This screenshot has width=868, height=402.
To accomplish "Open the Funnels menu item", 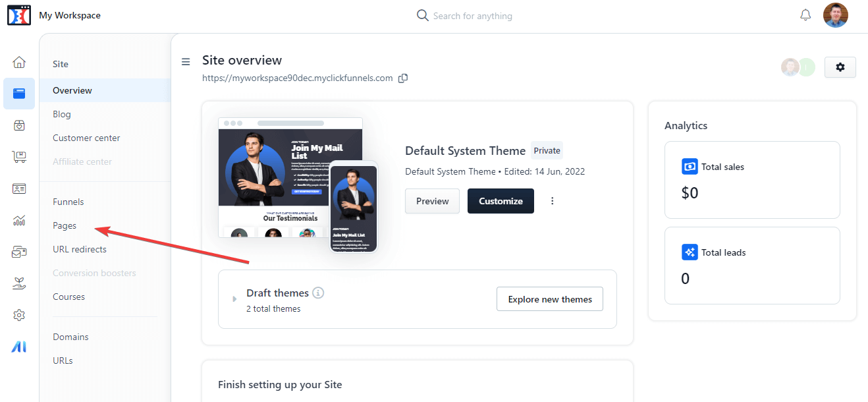I will coord(68,202).
